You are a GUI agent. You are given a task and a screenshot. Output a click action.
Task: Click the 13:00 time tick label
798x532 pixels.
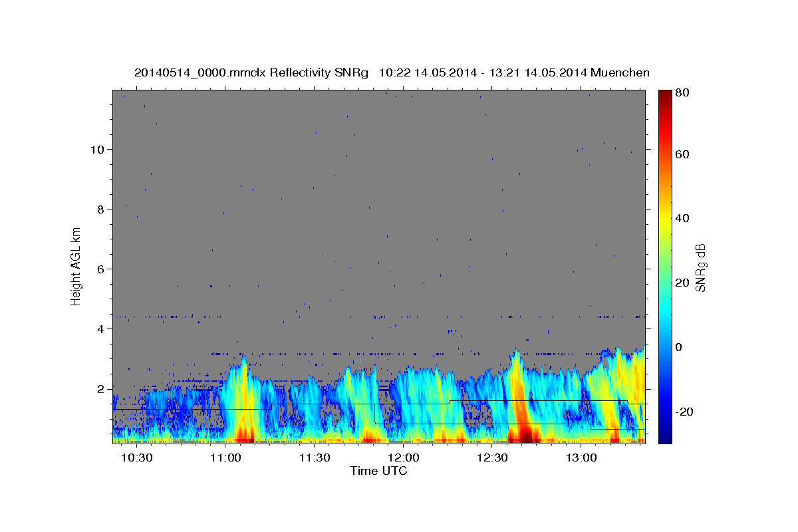[581, 458]
